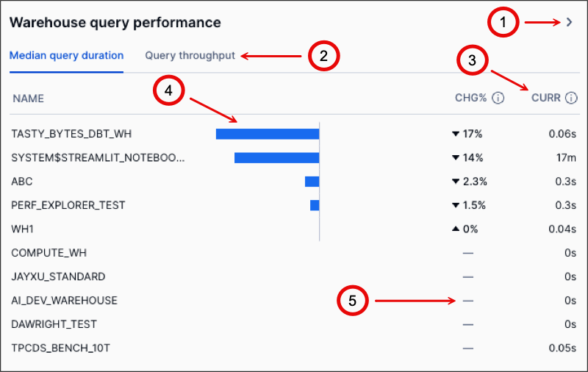Select the Median query duration tab
The image size is (588, 372).
click(x=66, y=55)
